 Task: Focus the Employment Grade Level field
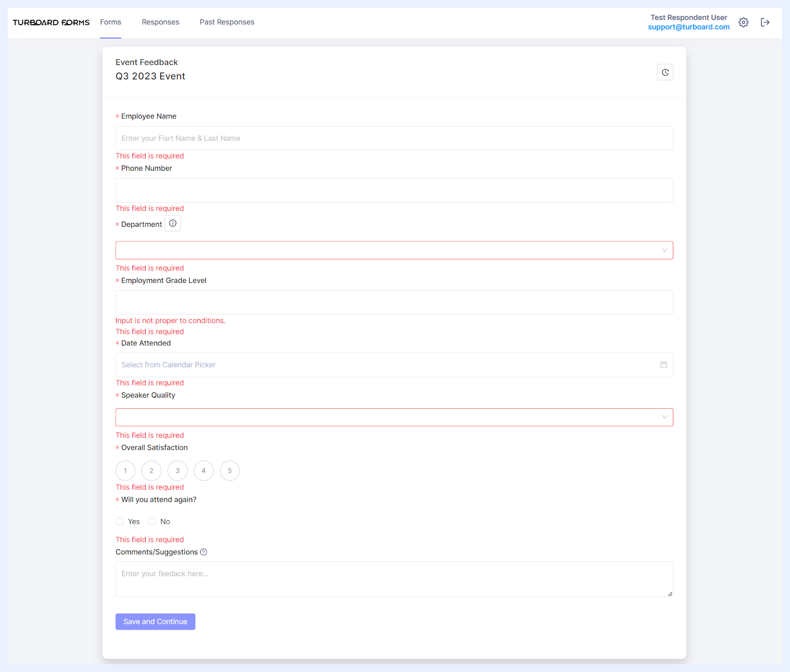394,302
